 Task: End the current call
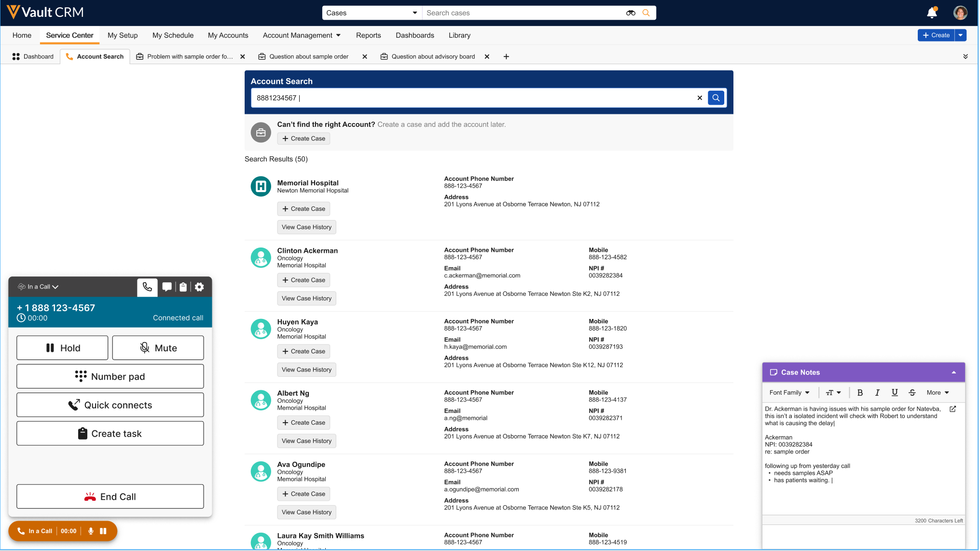click(110, 497)
